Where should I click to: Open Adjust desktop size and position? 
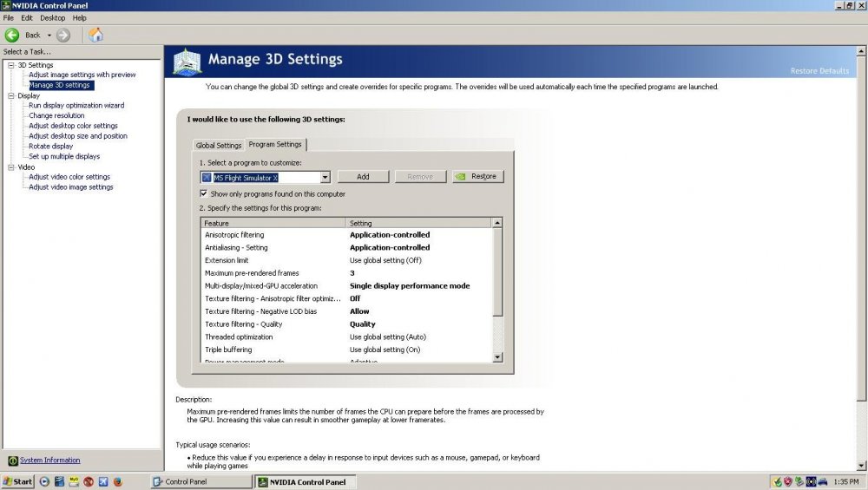click(78, 136)
